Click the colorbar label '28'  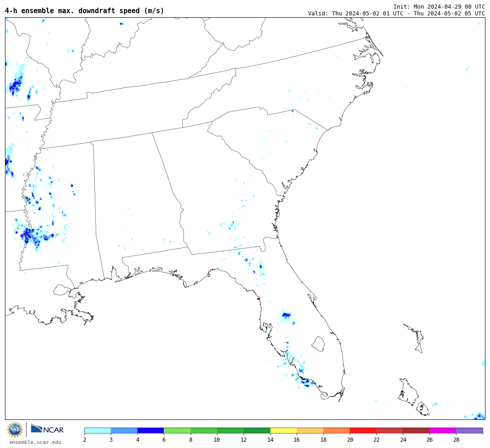coord(456,440)
